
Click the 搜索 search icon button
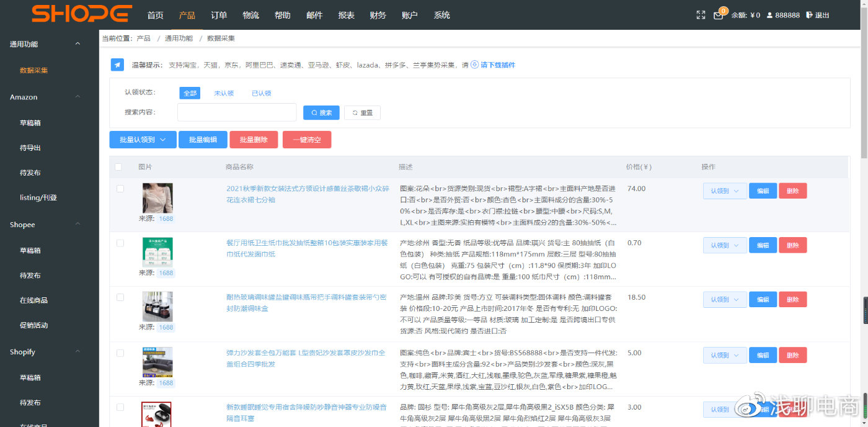(x=321, y=112)
